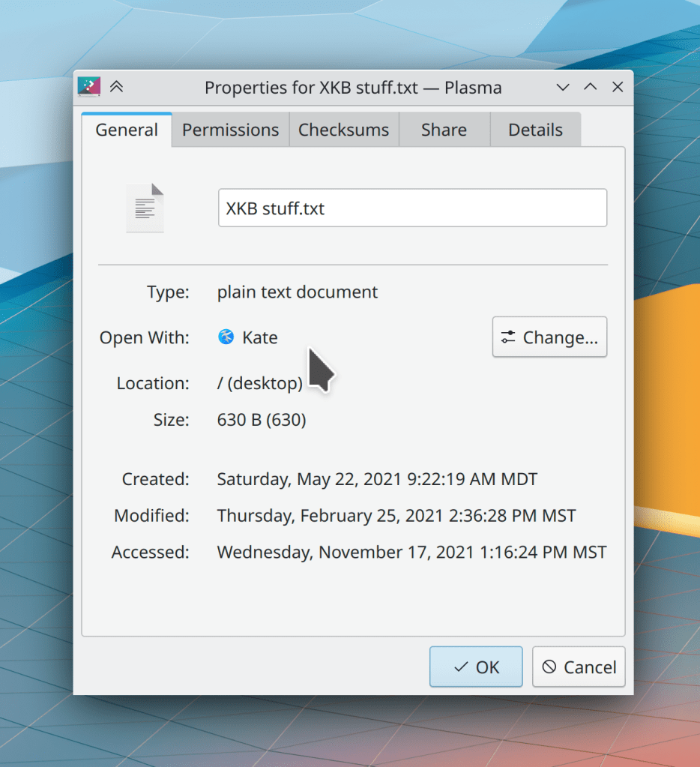Close the Properties dialog with X
Screen dimensions: 700x767
(618, 87)
